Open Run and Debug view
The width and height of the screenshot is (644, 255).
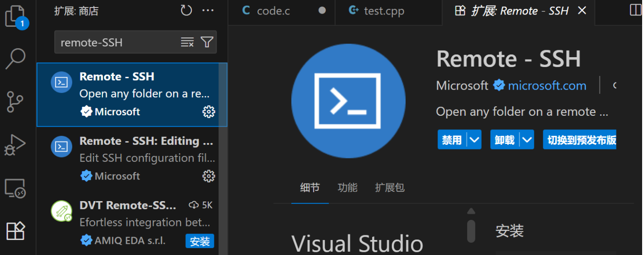tap(15, 145)
